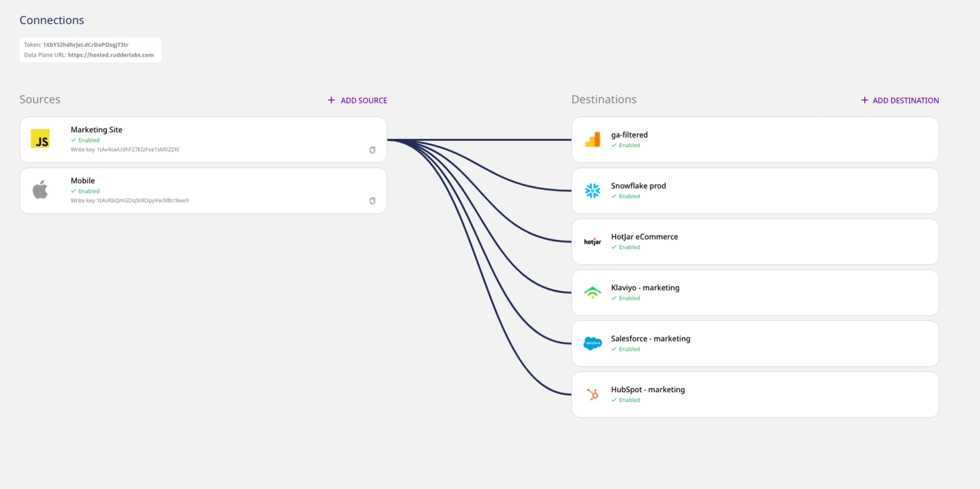Toggle the Enabled status on Mobile source
This screenshot has width=980, height=489.
[84, 191]
